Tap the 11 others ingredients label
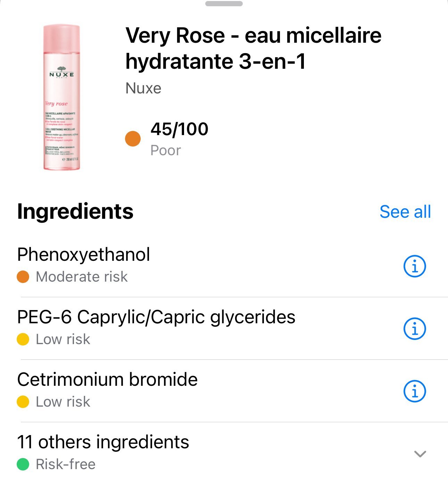Viewport: 448px width, 491px height. click(103, 442)
